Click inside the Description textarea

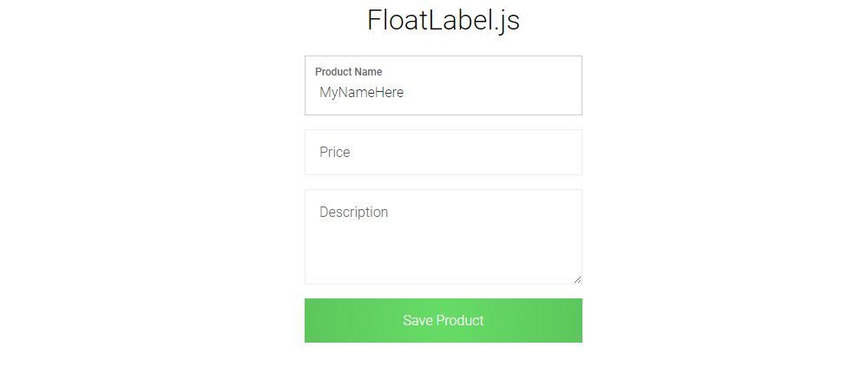443,237
